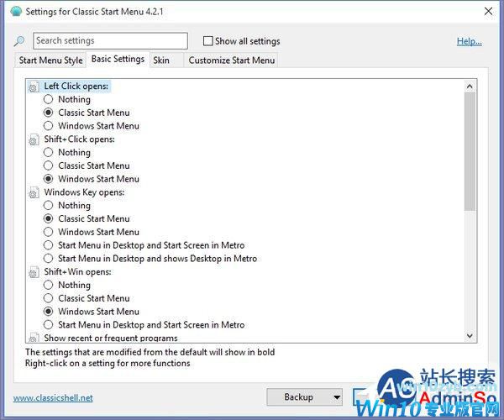Select Classic Start Menu under Shift+Click opens
The width and height of the screenshot is (504, 420).
tap(49, 165)
